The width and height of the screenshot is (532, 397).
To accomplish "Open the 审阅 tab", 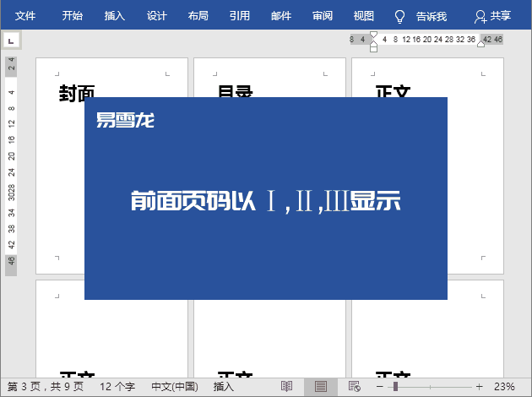I will 323,15.
